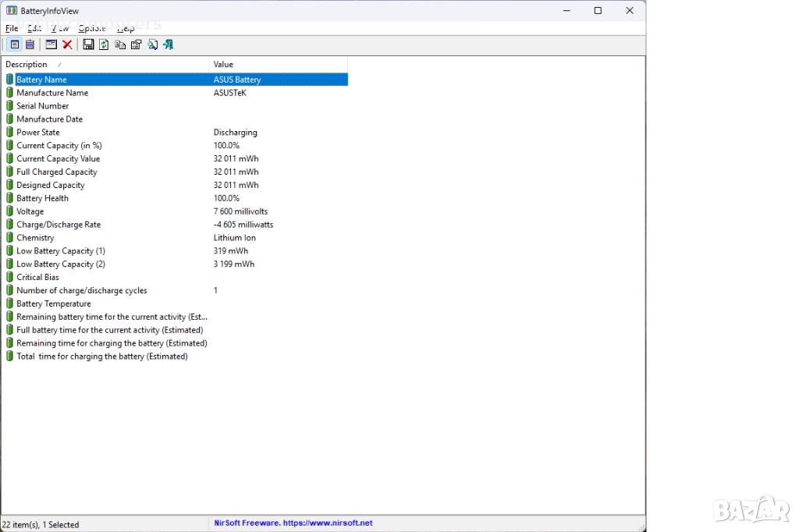The image size is (799, 532).
Task: Switch to battery information view toolbar icon
Action: [x=14, y=44]
